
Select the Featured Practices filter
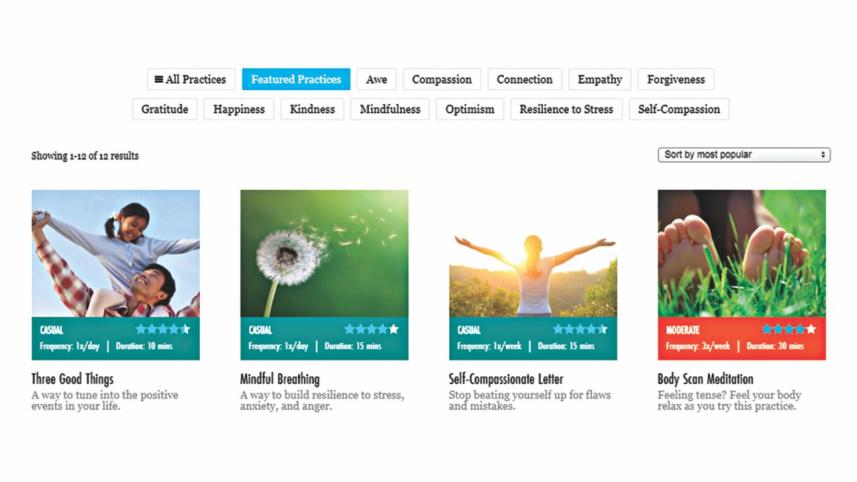[x=296, y=80]
